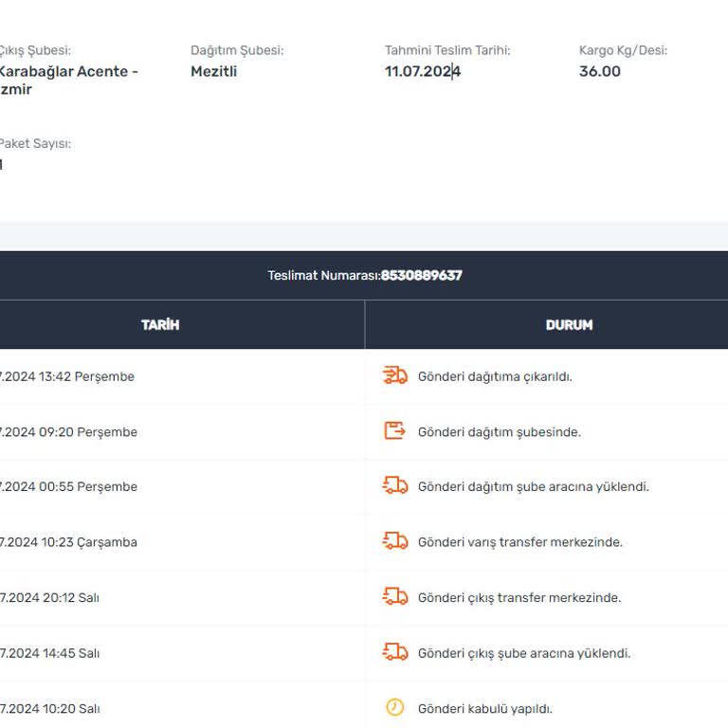Viewport: 728px width, 728px height.
Task: Click 'Kargo Kg/Desi:' label
Action: pyautogui.click(x=623, y=50)
